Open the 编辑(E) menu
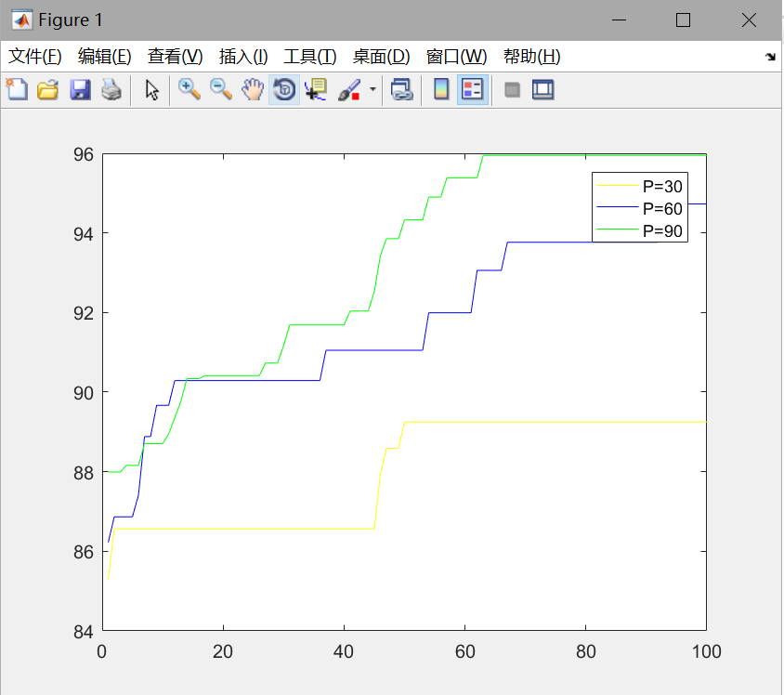 point(104,57)
